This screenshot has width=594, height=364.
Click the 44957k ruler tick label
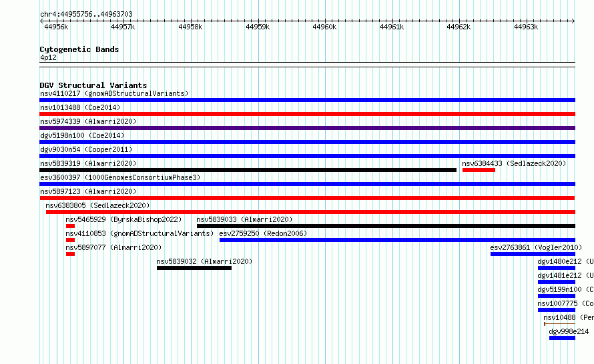pos(123,27)
